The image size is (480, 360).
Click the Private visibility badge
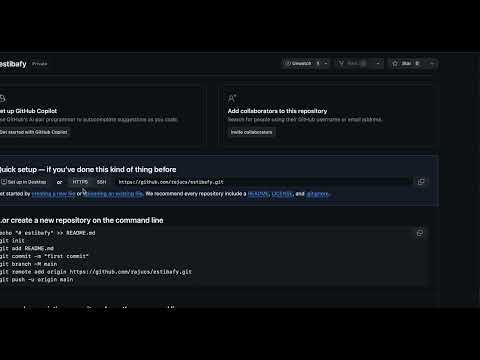tap(40, 64)
